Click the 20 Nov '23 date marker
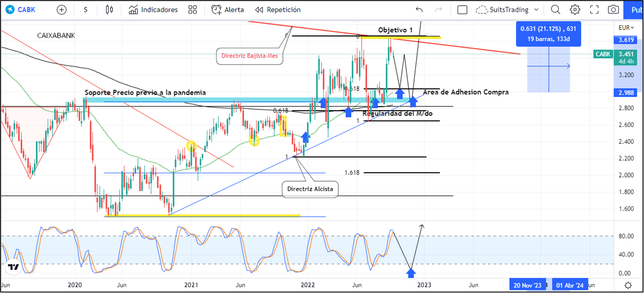Viewport: 644px width, 293px height. tap(527, 285)
